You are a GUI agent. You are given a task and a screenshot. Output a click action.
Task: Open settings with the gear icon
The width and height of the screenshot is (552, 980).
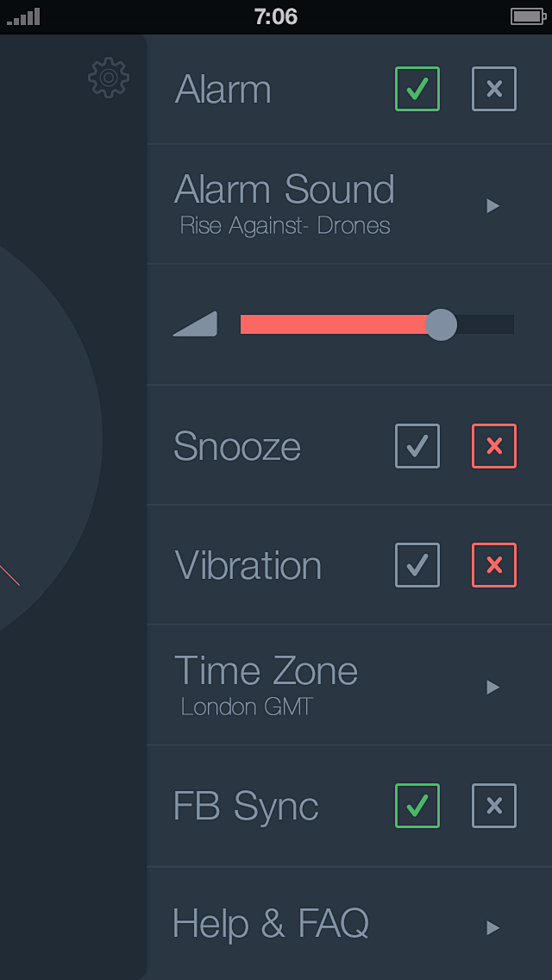[109, 78]
